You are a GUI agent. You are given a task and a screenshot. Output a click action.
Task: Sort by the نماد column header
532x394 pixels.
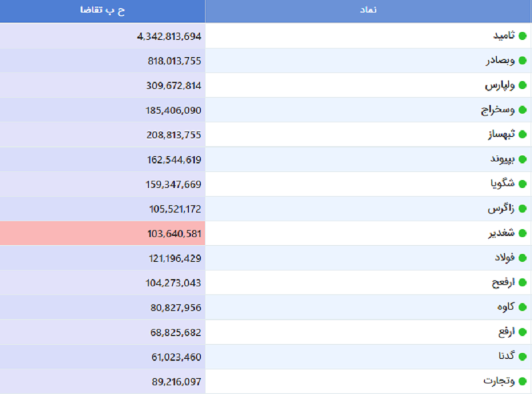pyautogui.click(x=368, y=11)
